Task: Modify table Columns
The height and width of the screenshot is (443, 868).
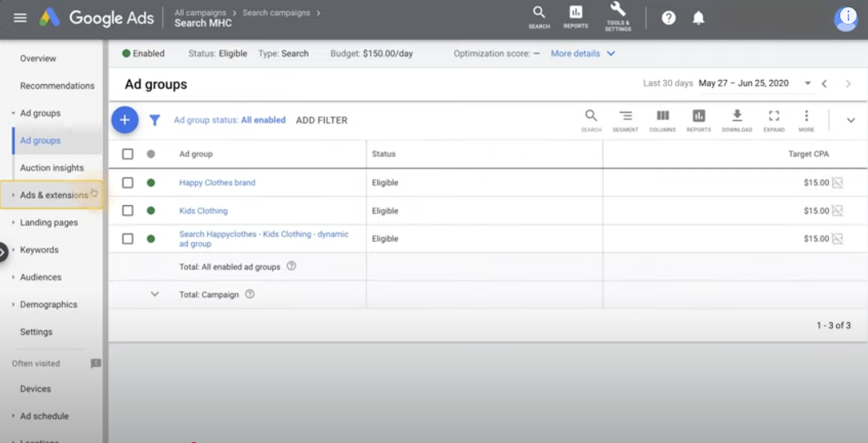Action: (x=662, y=120)
